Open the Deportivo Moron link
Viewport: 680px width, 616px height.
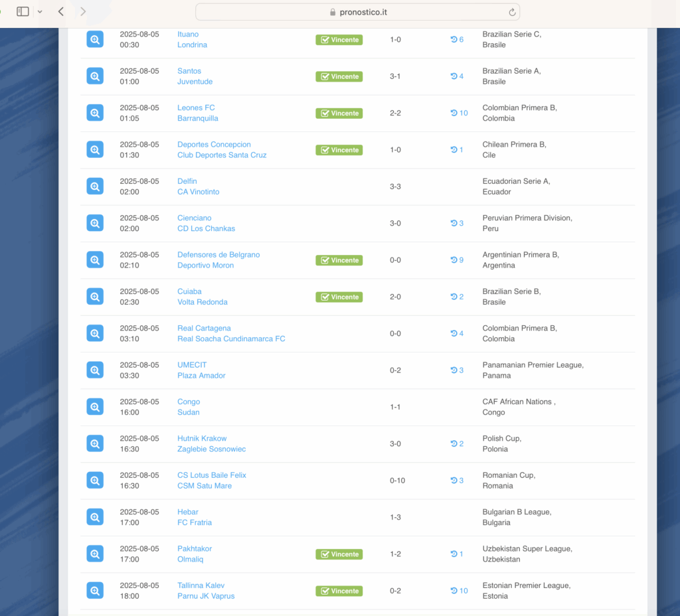pos(206,266)
